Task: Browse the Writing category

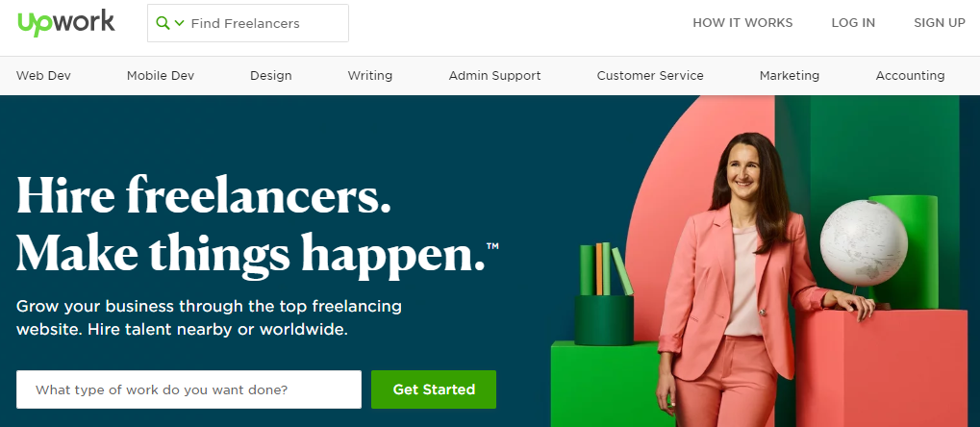Action: click(x=370, y=76)
